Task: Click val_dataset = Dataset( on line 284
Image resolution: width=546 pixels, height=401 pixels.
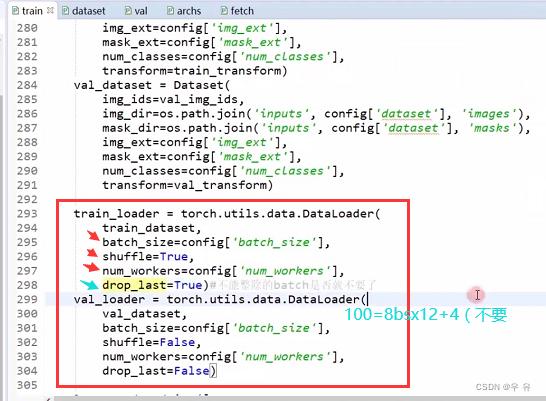Action: 152,85
